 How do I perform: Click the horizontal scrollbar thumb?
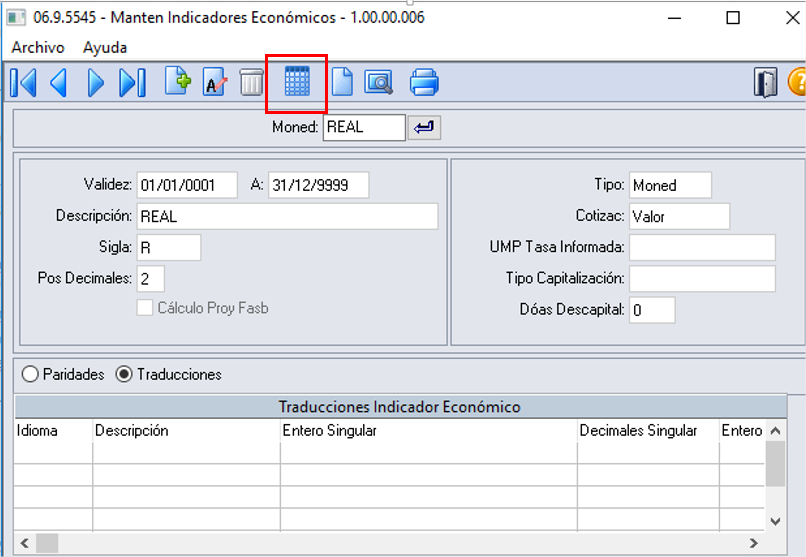pos(47,543)
